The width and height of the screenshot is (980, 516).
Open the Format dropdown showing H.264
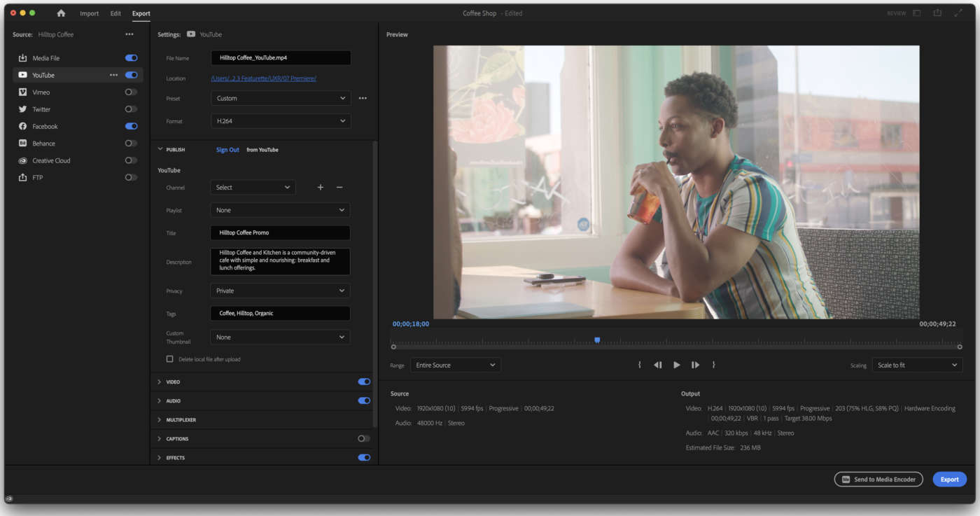point(280,121)
